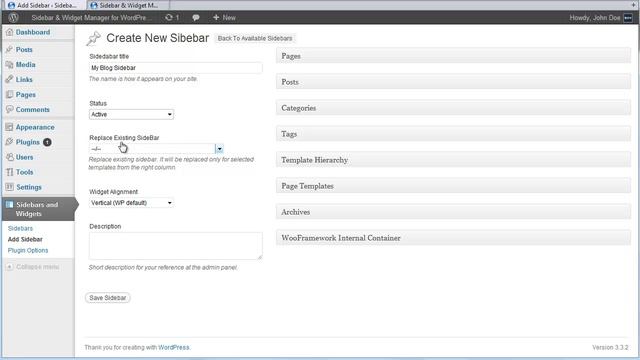The width and height of the screenshot is (640, 360).
Task: Click the New label in admin bar
Action: (x=229, y=18)
